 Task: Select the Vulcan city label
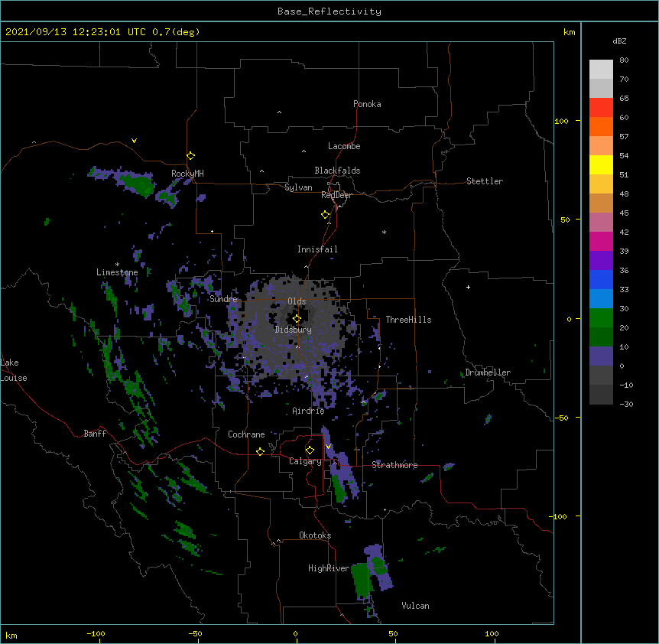pos(415,606)
